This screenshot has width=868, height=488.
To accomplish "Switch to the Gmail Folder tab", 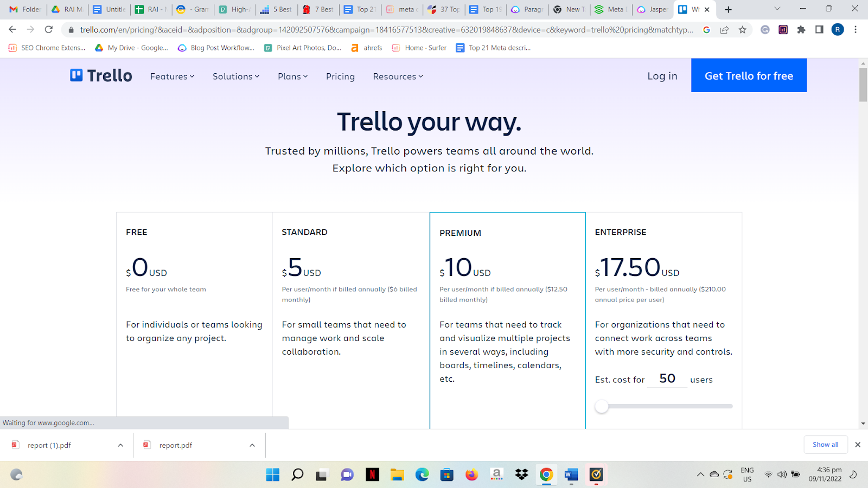I will 25,9.
